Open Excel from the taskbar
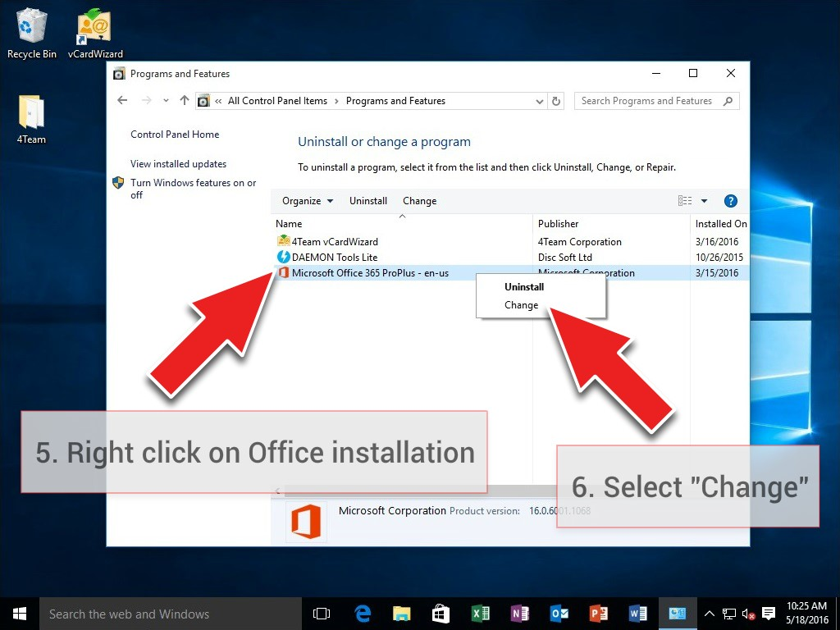 pyautogui.click(x=481, y=614)
